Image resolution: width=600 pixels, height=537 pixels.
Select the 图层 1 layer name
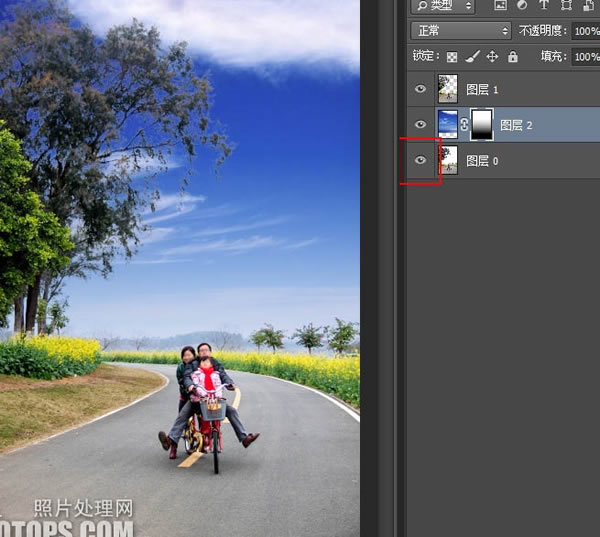point(482,90)
